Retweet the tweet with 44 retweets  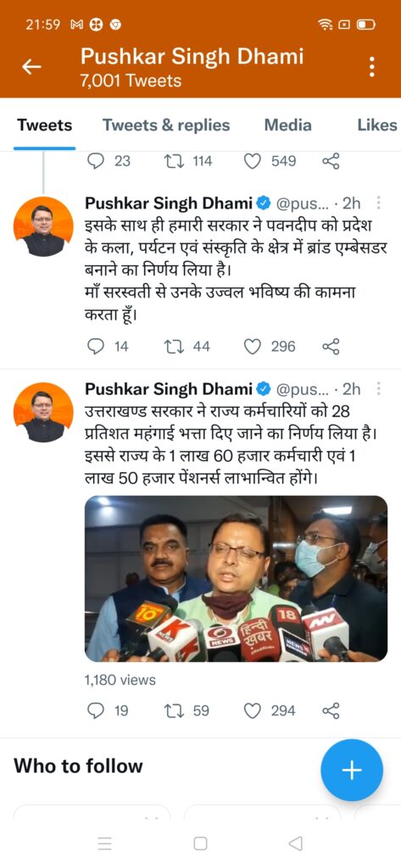[175, 347]
